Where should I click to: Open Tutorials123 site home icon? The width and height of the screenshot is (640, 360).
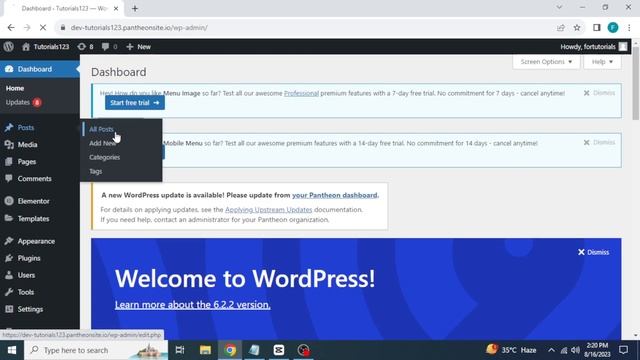[x=26, y=47]
